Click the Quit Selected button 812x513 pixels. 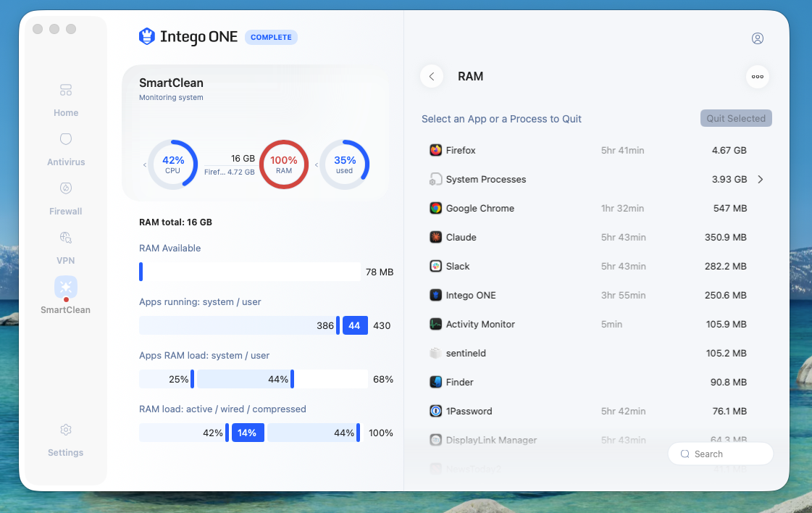(x=736, y=118)
